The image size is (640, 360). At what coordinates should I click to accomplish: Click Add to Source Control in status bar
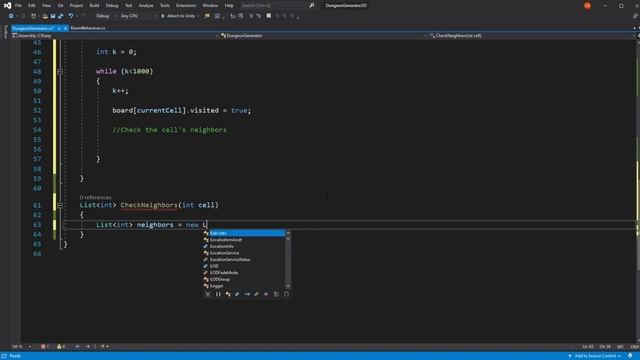click(595, 356)
